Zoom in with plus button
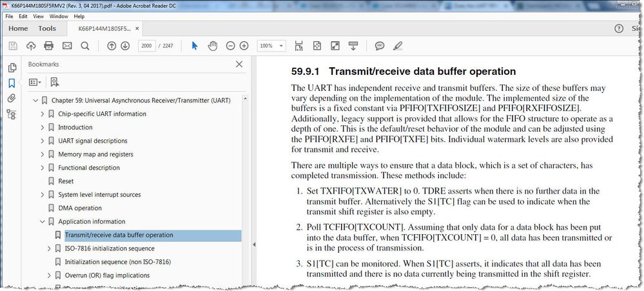644x291 pixels. pos(244,46)
